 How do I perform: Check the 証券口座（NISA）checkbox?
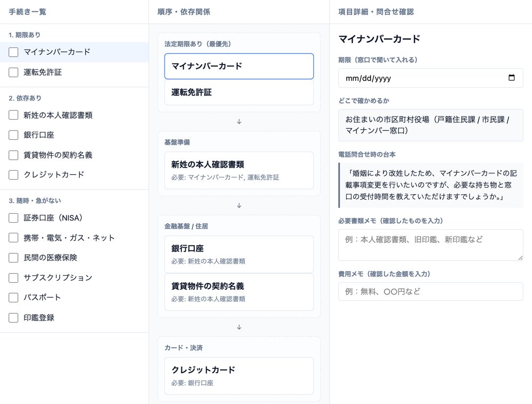13,218
